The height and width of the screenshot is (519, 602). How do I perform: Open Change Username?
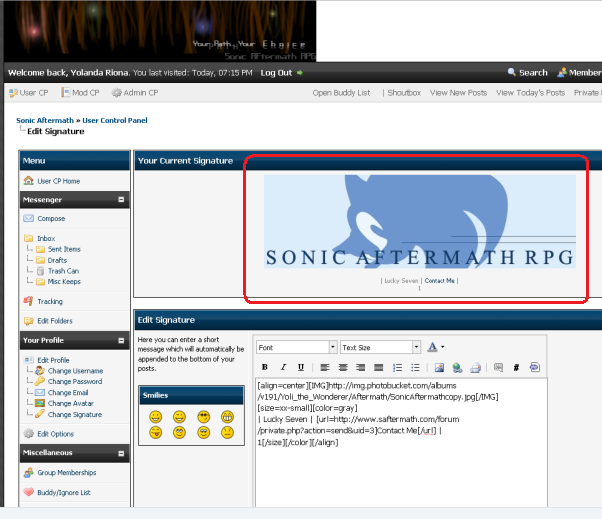point(75,371)
